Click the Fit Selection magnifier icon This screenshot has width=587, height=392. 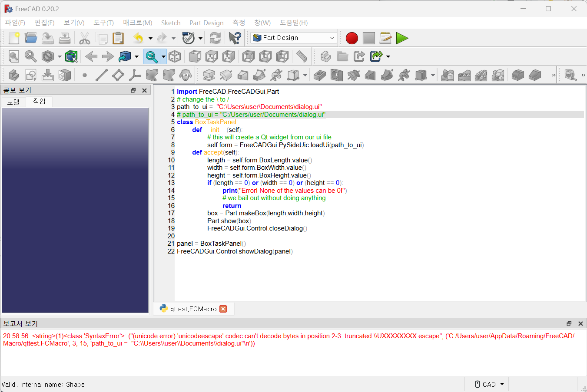coord(31,56)
